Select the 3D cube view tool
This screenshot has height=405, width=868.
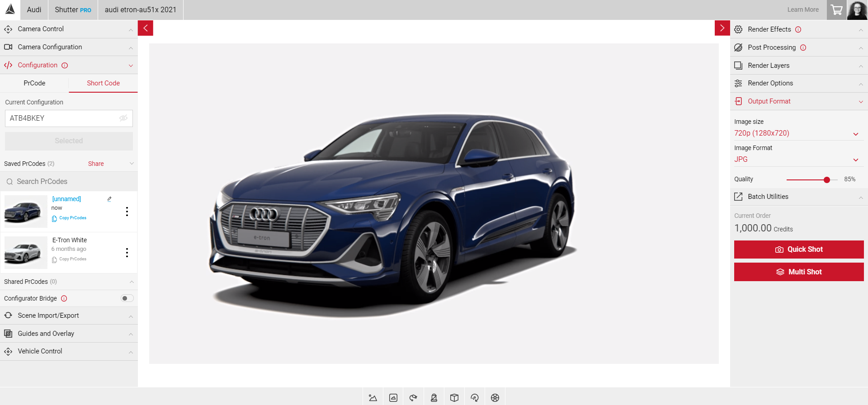pos(454,398)
